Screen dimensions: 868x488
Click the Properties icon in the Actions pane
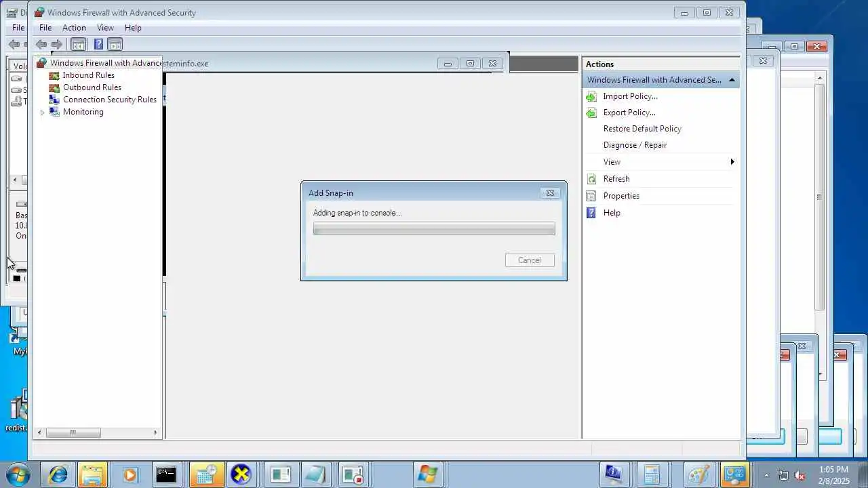click(x=591, y=196)
